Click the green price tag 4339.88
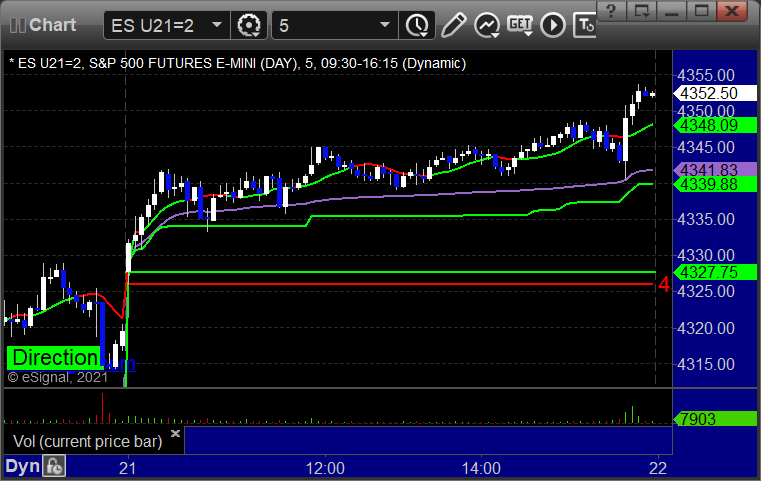The width and height of the screenshot is (761, 481). click(x=714, y=184)
